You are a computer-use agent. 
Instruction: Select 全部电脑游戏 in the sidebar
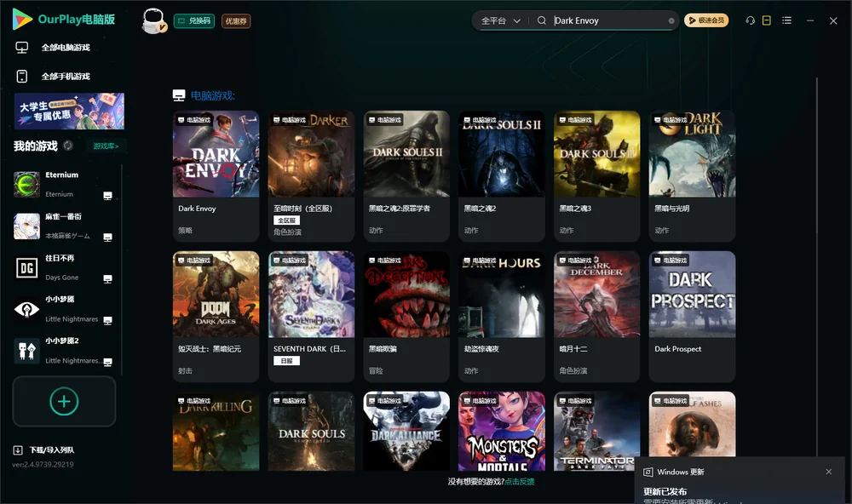pyautogui.click(x=66, y=48)
